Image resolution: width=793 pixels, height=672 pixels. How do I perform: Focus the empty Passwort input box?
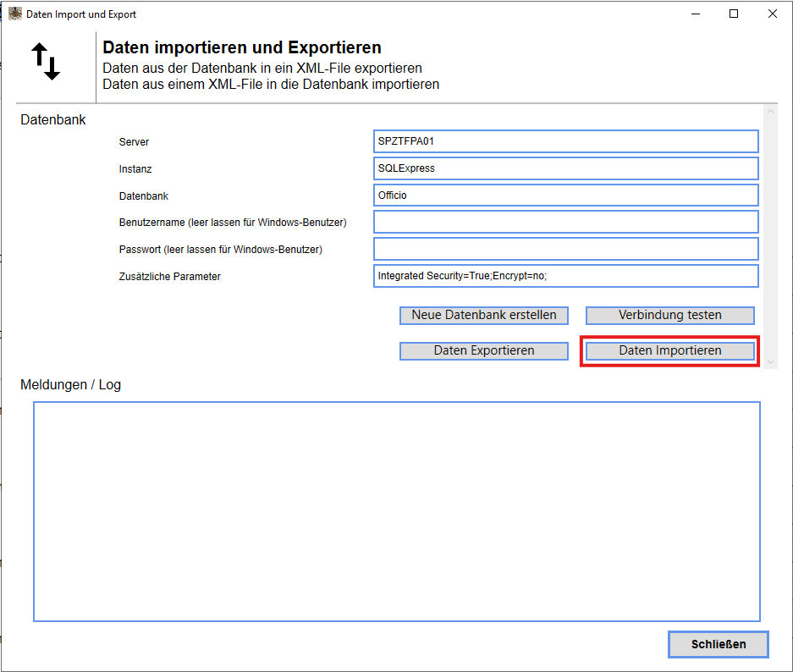pyautogui.click(x=565, y=250)
